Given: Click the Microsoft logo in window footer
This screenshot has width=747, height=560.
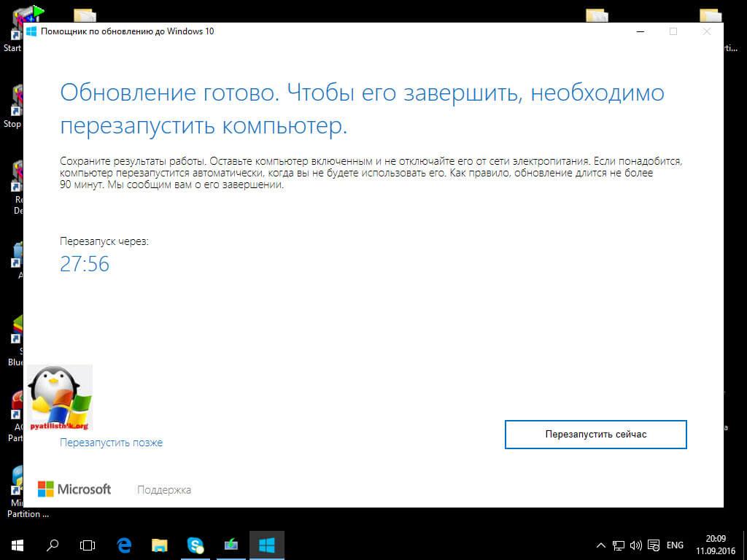Looking at the screenshot, I should point(74,489).
